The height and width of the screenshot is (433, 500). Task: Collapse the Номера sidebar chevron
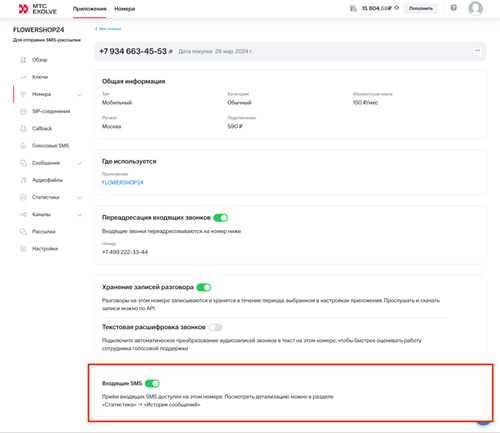(79, 95)
